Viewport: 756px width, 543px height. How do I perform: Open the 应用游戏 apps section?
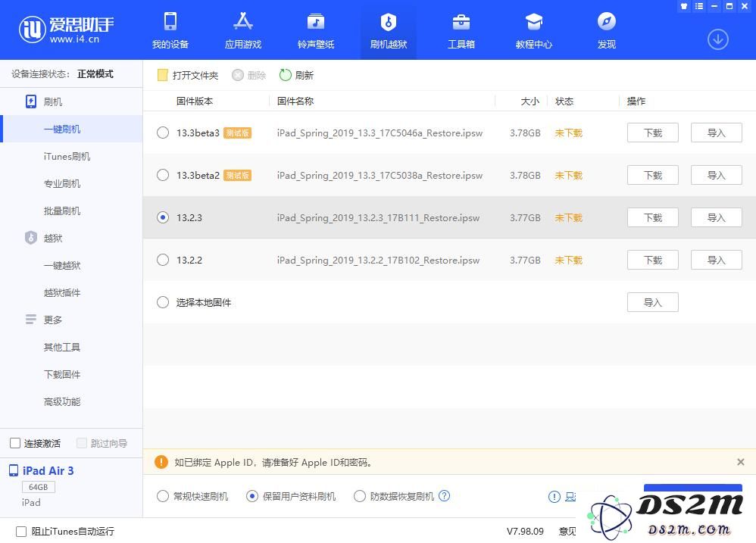click(x=243, y=30)
